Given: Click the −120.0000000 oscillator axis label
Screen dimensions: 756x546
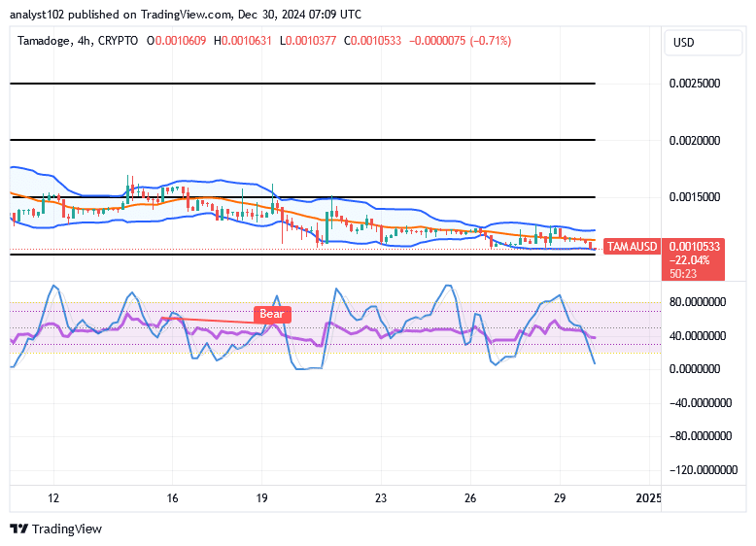Looking at the screenshot, I should coord(704,470).
